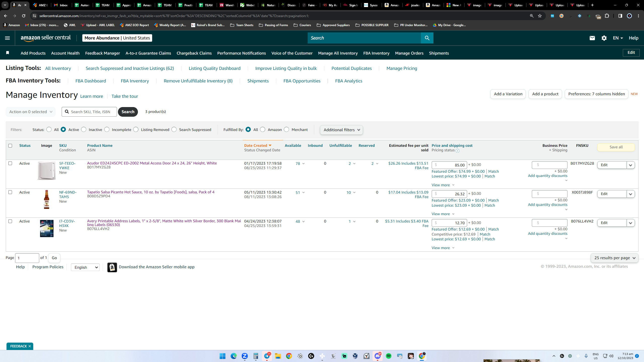The height and width of the screenshot is (362, 644).
Task: Open the messages envelope icon
Action: tap(592, 38)
